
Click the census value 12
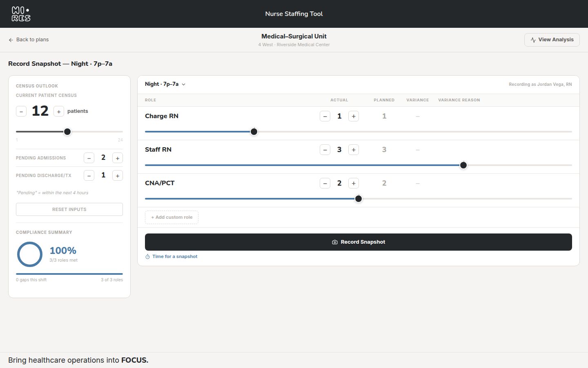(40, 111)
